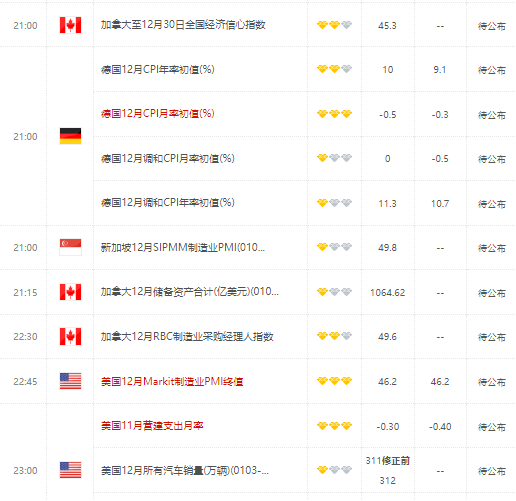516x501 pixels.
Task: Open 德国12月CPI月率初值(%) red link
Action: [x=158, y=114]
